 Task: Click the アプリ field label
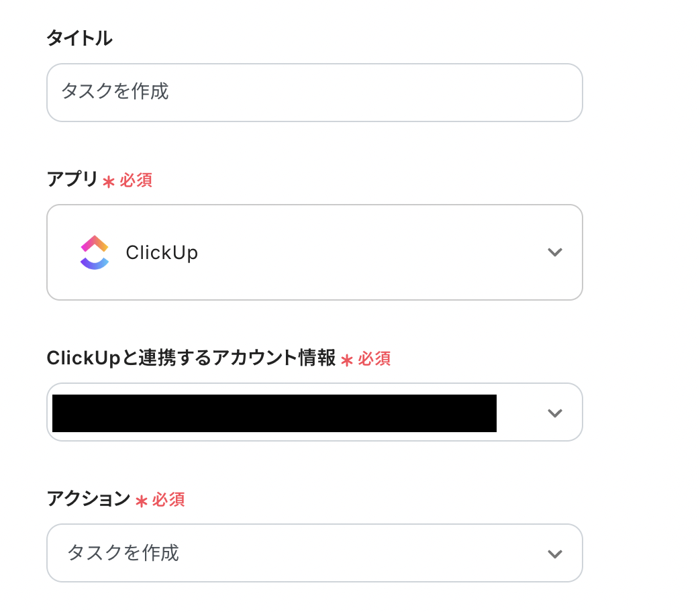pyautogui.click(x=72, y=180)
